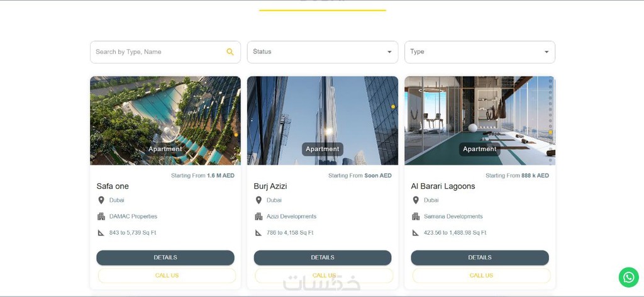Click the building icon beside Azizi Developments
This screenshot has width=644, height=297.
pos(258,216)
